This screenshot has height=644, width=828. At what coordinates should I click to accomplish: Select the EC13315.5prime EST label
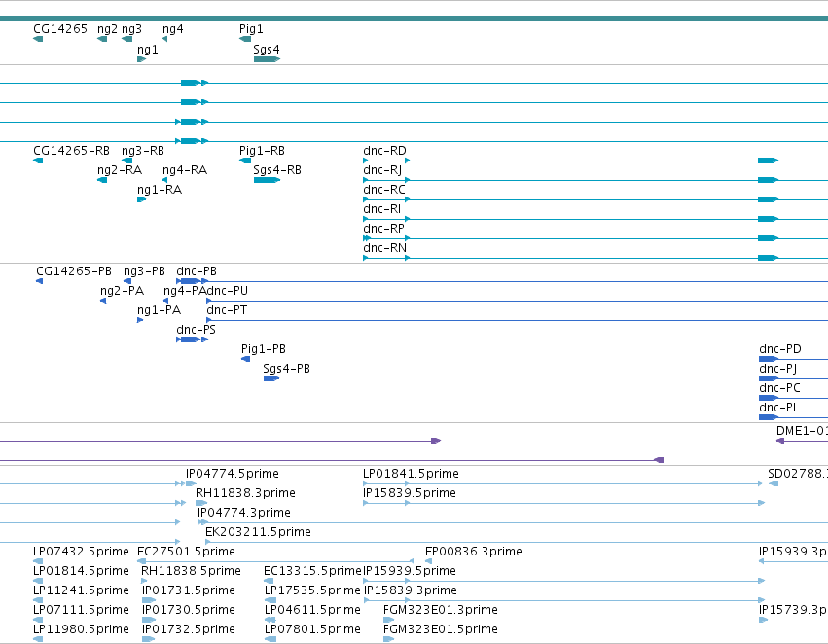[312, 571]
